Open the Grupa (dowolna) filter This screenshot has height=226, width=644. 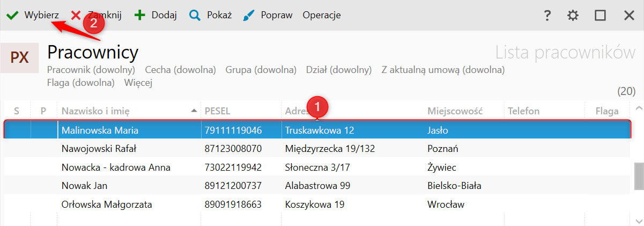coord(261,70)
